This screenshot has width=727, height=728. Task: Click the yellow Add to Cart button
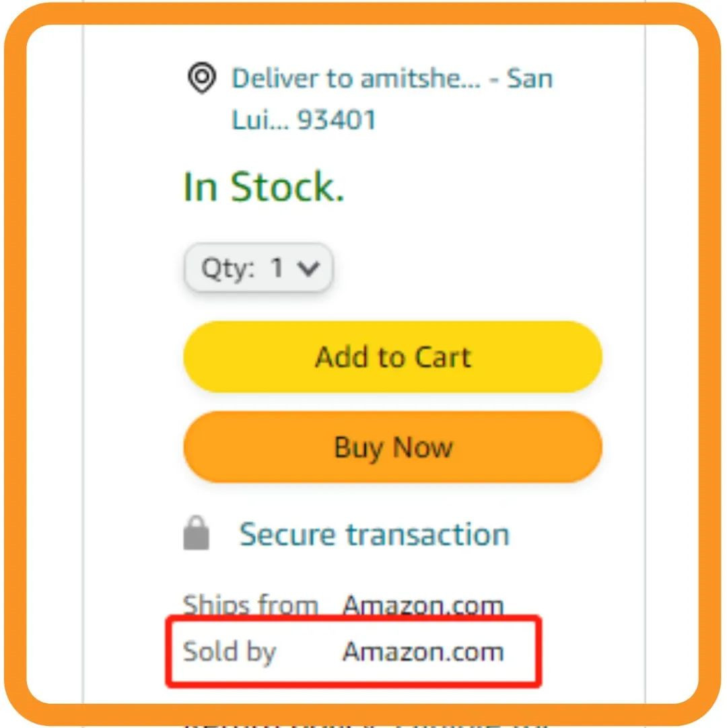[392, 357]
